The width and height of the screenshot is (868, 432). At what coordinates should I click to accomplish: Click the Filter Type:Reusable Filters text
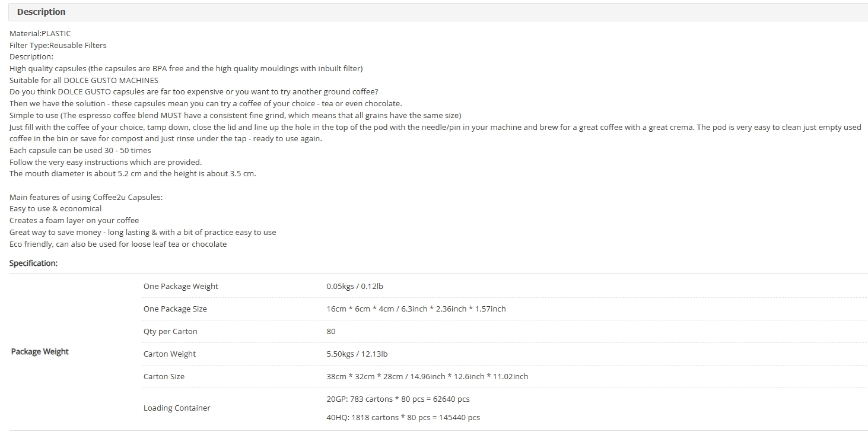pyautogui.click(x=58, y=45)
